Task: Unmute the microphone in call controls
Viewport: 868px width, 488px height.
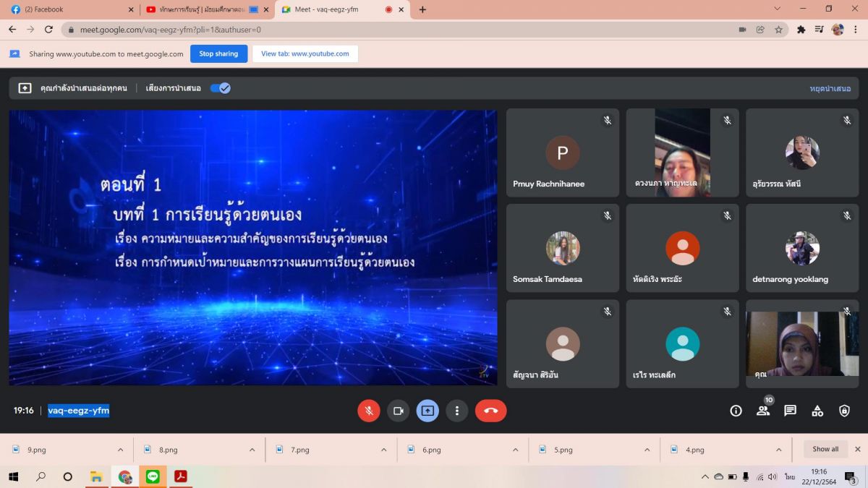Action: click(369, 411)
